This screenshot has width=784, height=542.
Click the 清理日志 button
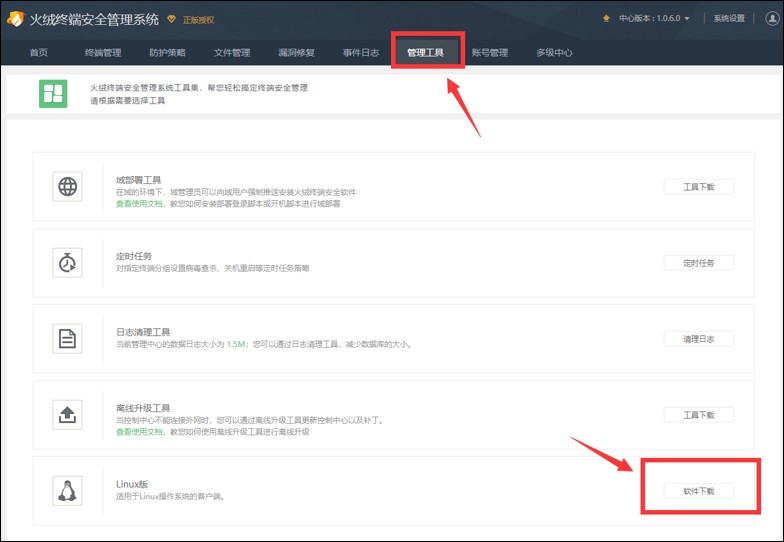[699, 338]
